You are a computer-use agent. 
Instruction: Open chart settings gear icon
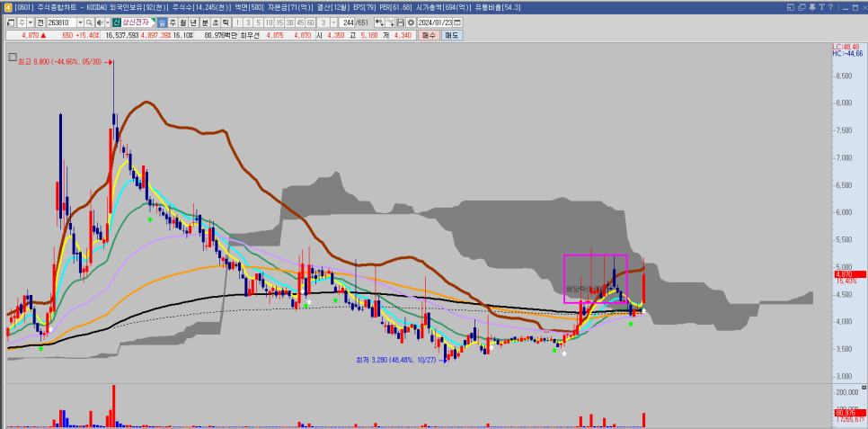point(411,22)
